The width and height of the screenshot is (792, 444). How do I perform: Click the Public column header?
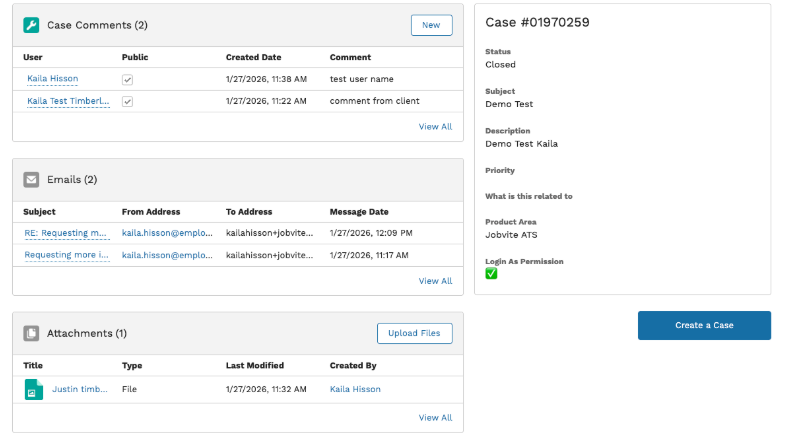pyautogui.click(x=135, y=57)
